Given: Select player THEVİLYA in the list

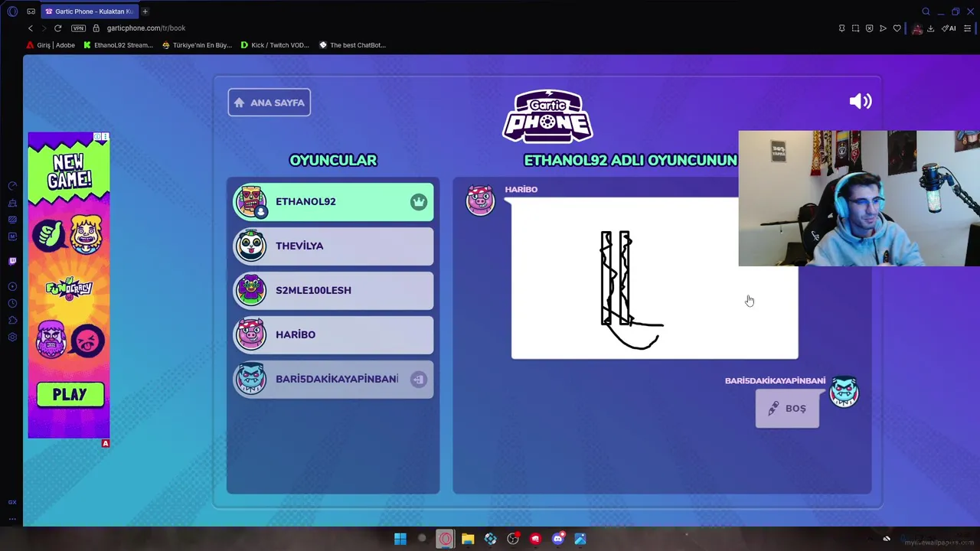Looking at the screenshot, I should point(333,246).
